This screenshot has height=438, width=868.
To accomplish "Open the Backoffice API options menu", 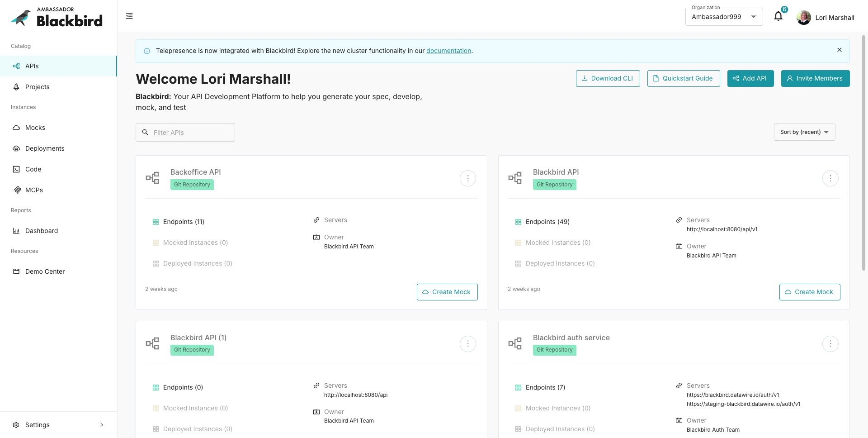I will pos(467,178).
